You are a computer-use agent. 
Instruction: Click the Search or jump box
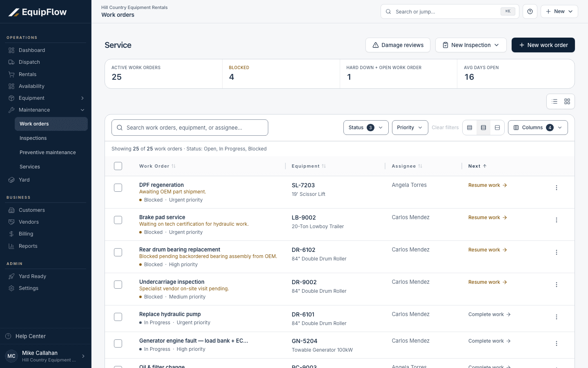[x=450, y=11]
